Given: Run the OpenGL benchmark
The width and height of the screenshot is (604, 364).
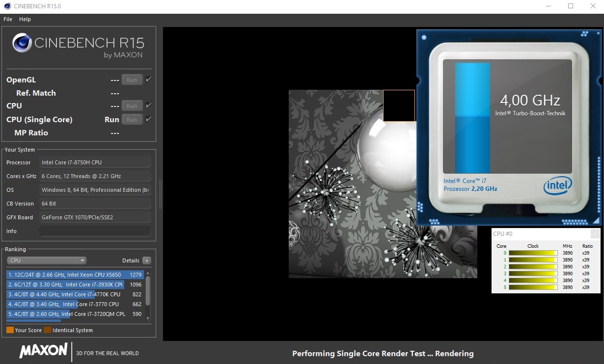Looking at the screenshot, I should 132,79.
